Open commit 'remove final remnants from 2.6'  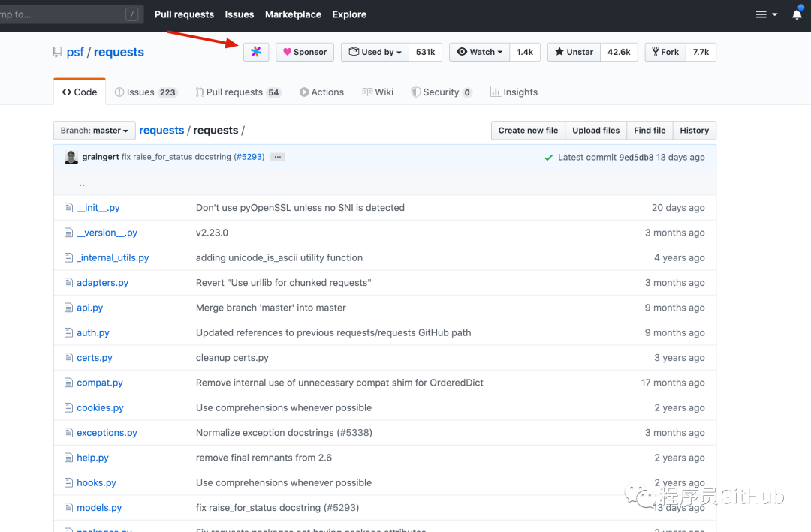pos(264,458)
